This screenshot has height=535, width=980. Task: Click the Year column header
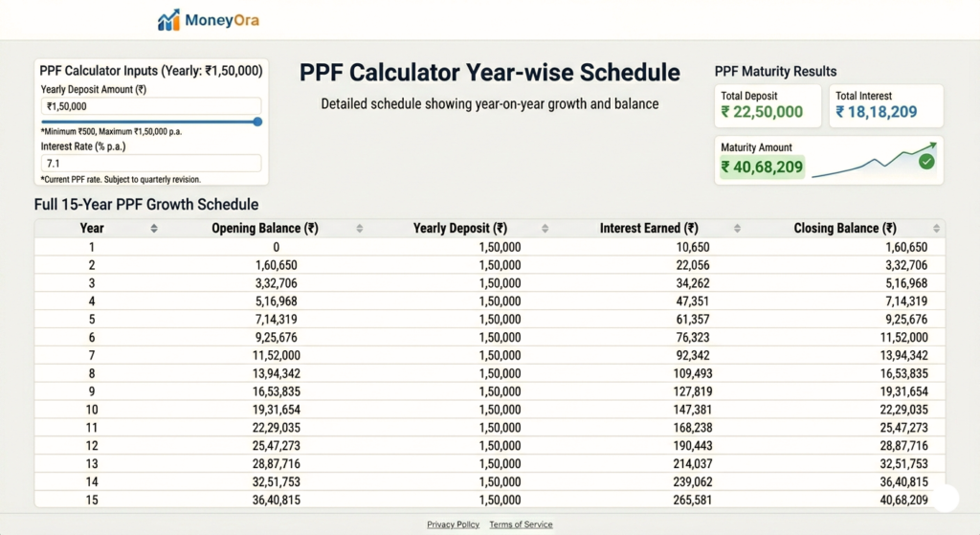point(92,229)
